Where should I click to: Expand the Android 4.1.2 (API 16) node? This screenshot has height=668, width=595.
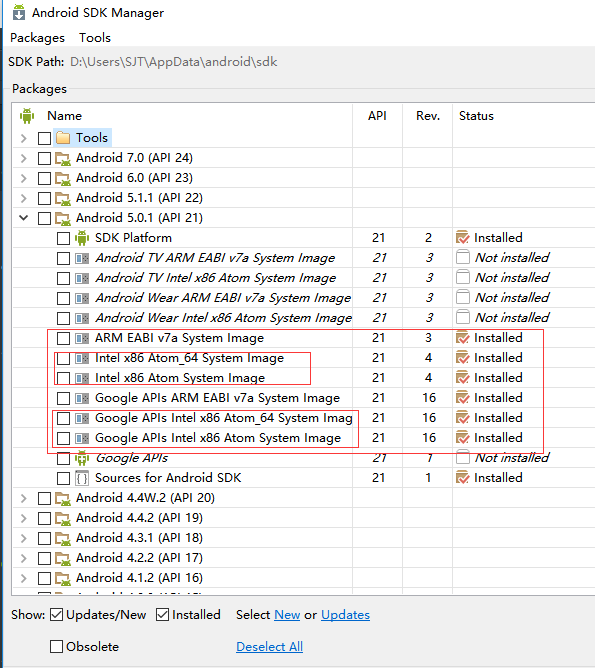coord(24,578)
